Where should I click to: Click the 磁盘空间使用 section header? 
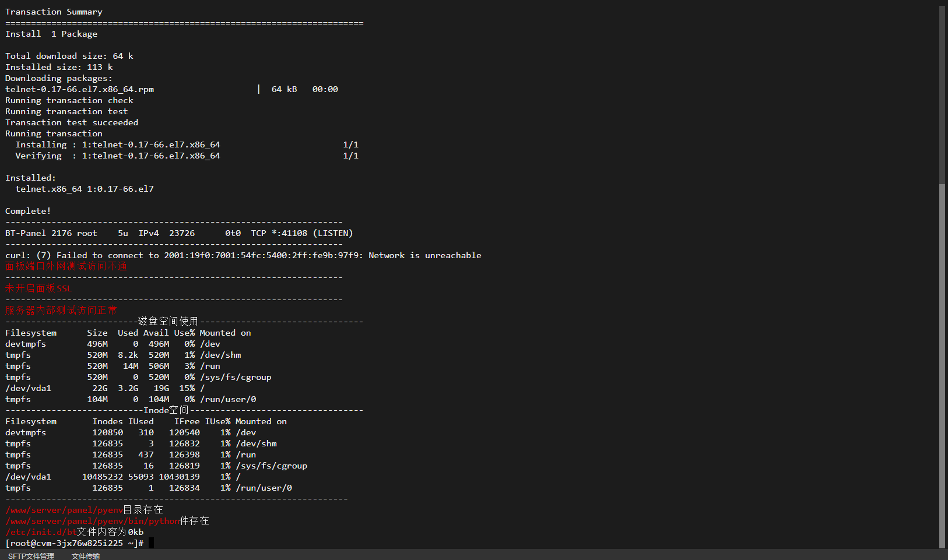[168, 322]
